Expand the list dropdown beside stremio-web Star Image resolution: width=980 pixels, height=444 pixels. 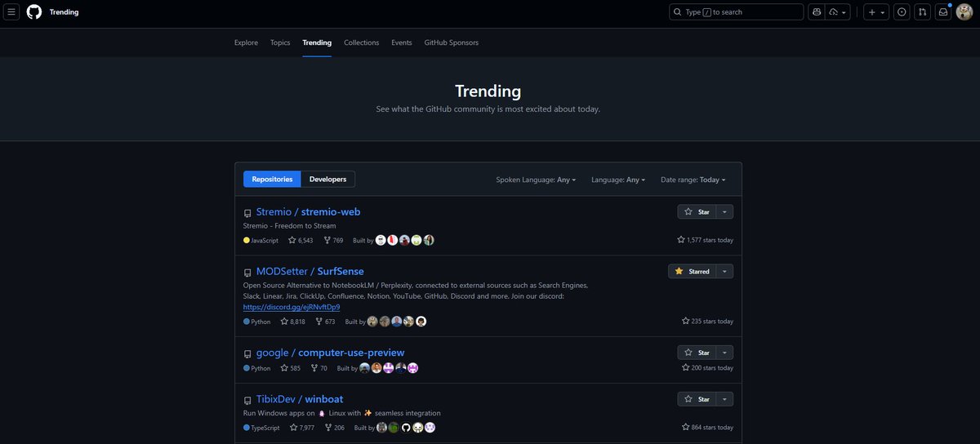(x=724, y=212)
